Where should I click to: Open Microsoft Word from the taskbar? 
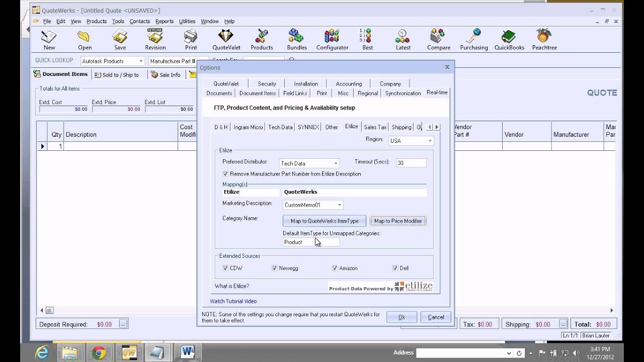pos(188,352)
